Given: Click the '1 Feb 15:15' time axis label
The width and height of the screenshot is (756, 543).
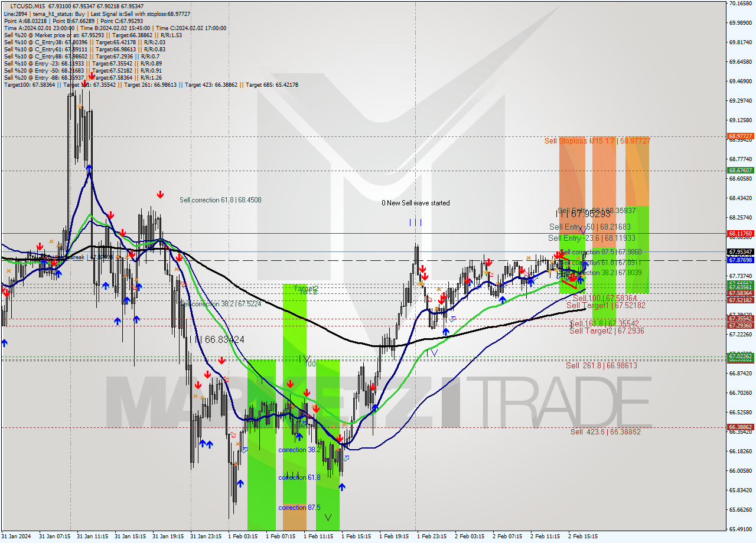Looking at the screenshot, I should pyautogui.click(x=356, y=537).
